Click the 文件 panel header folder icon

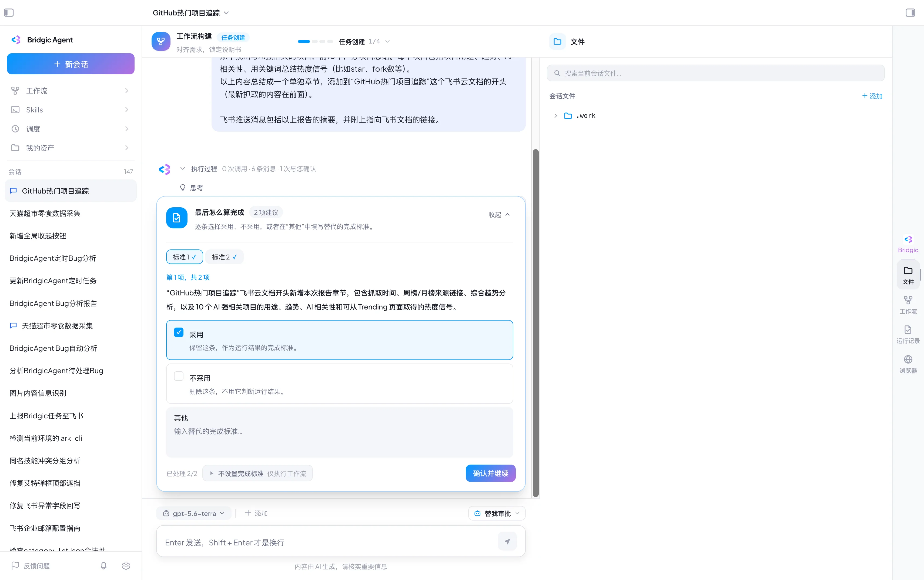[x=557, y=41]
